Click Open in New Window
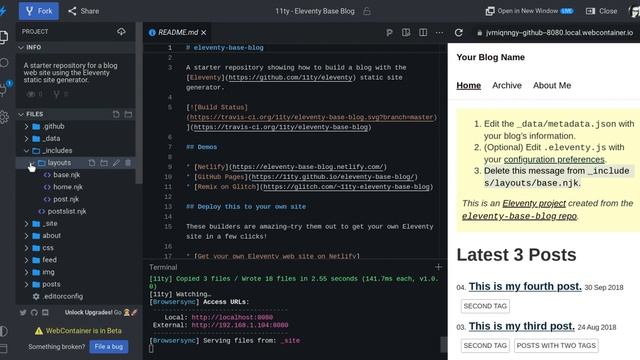This screenshot has width=640, height=360. click(529, 11)
